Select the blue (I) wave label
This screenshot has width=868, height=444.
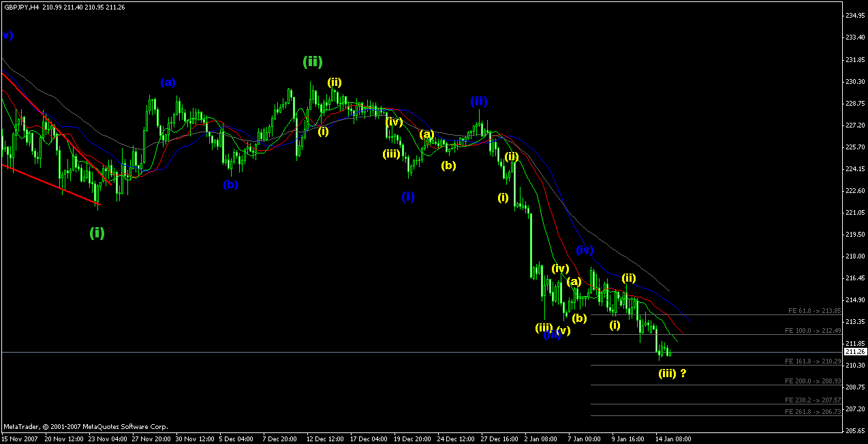(x=407, y=197)
